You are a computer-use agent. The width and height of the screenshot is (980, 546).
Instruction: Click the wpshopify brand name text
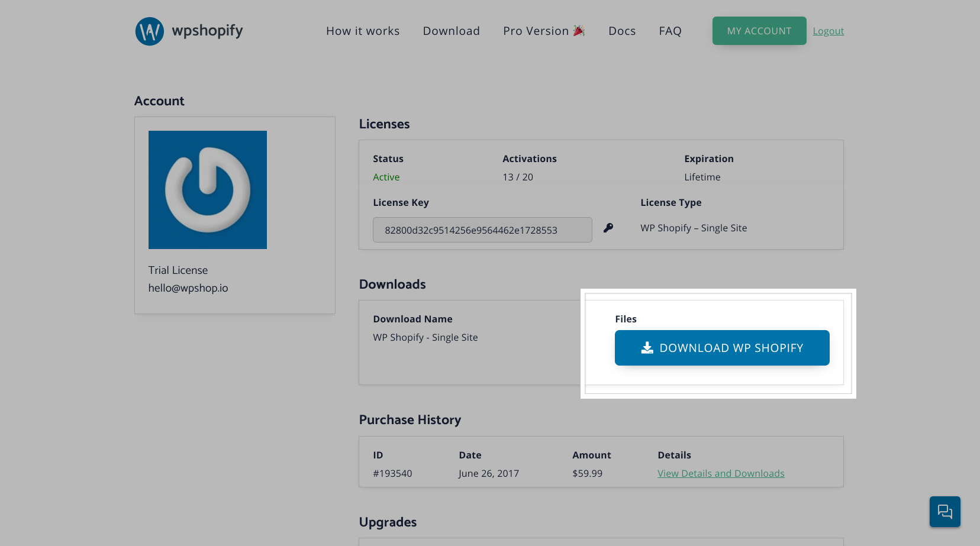[207, 31]
